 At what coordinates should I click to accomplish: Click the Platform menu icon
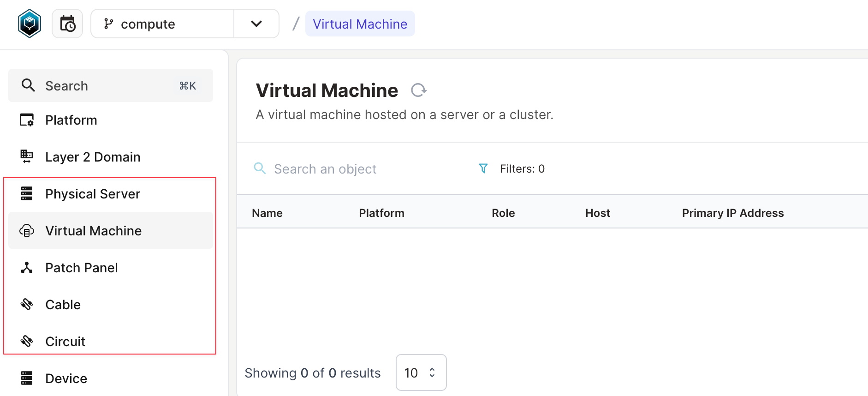pos(27,120)
